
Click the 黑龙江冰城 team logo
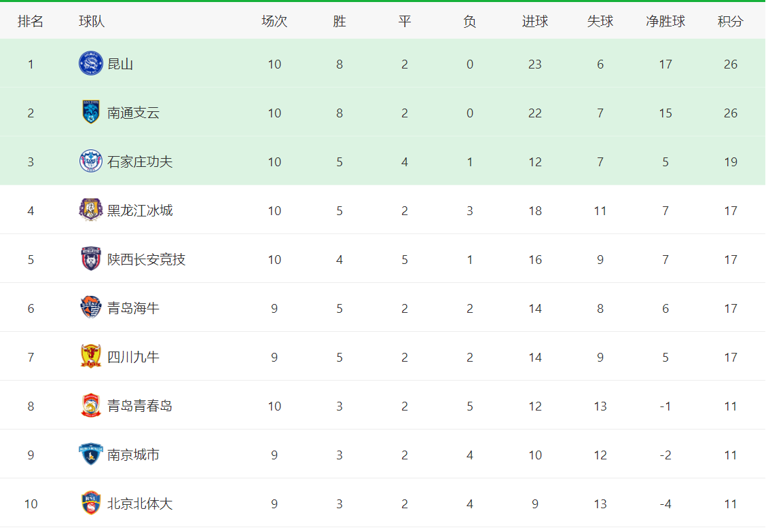pyautogui.click(x=90, y=210)
